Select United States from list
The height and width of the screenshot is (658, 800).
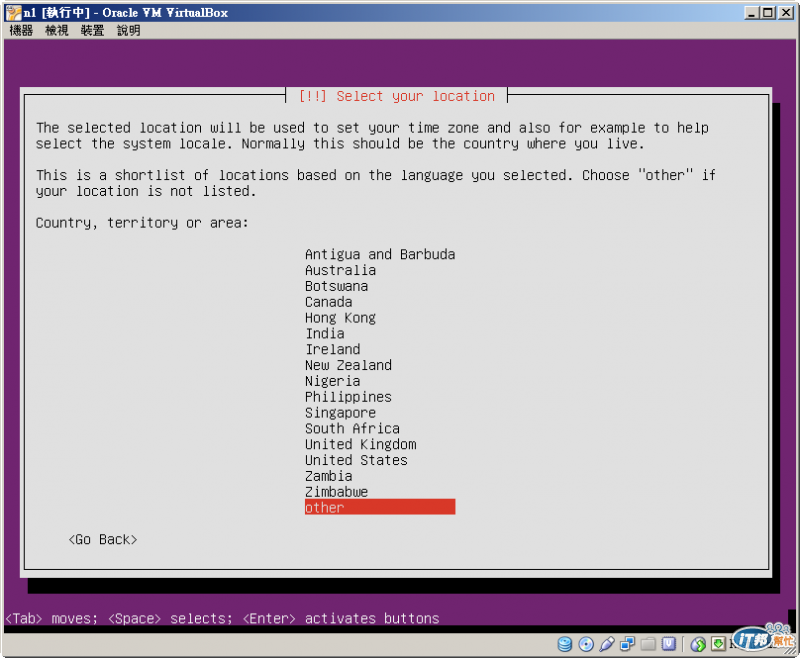point(356,460)
